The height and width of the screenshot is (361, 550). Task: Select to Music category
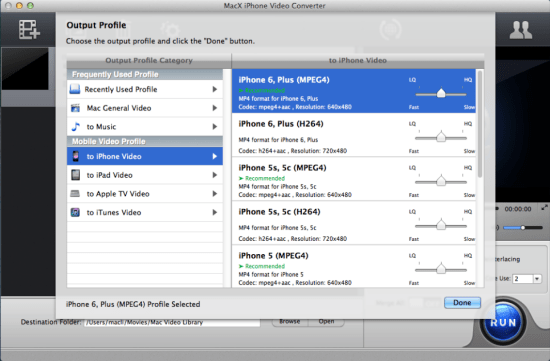click(x=145, y=126)
